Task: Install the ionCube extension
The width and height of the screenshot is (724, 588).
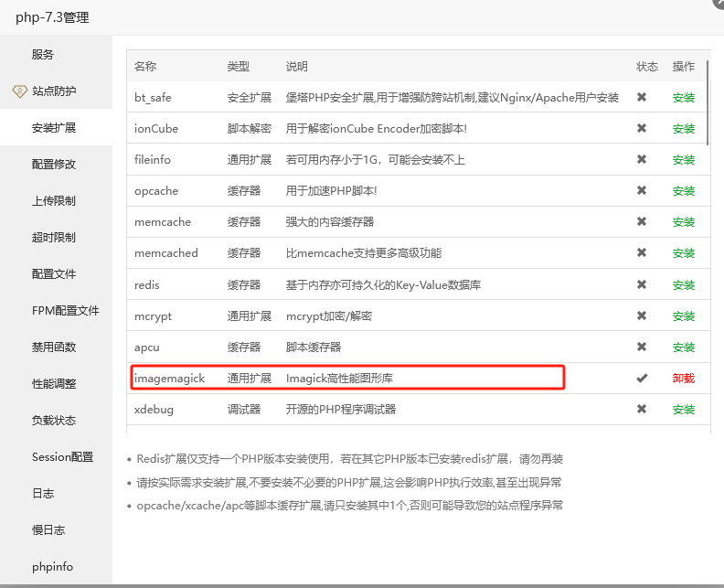Action: pos(684,128)
